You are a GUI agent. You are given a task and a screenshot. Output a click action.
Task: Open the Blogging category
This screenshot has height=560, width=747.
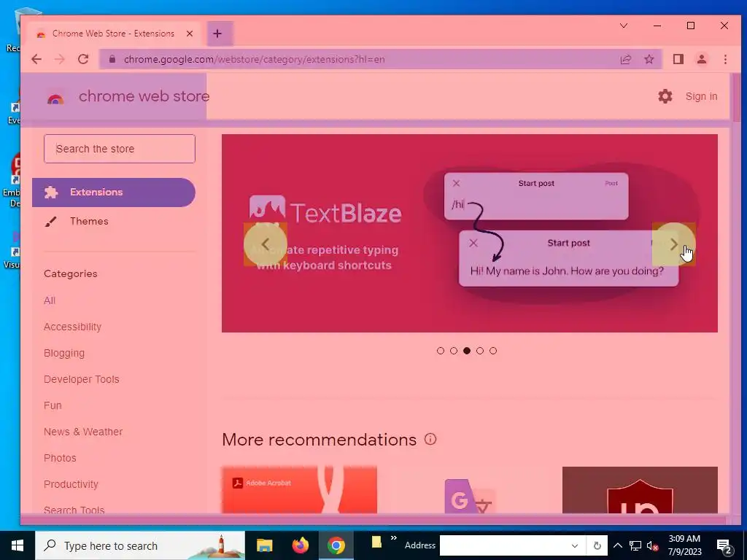coord(64,353)
